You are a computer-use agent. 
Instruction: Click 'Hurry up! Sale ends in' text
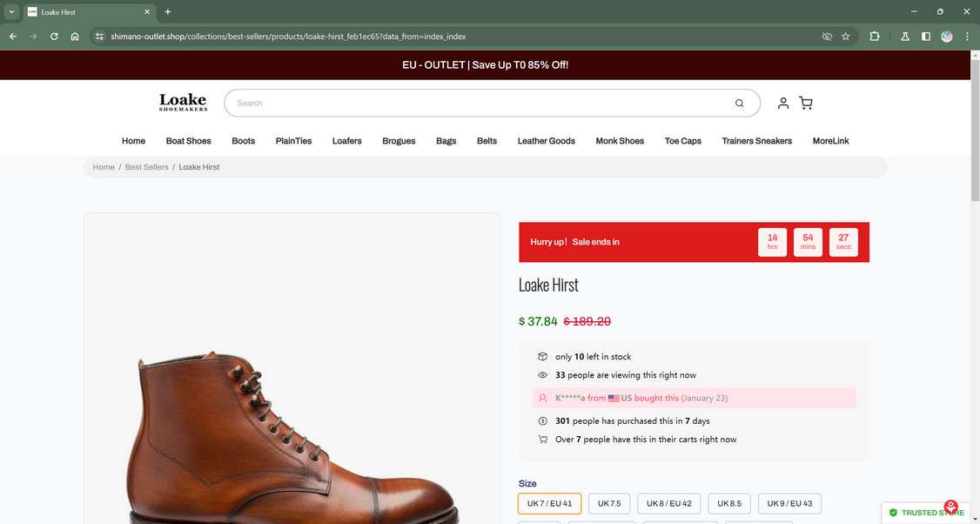coord(575,242)
